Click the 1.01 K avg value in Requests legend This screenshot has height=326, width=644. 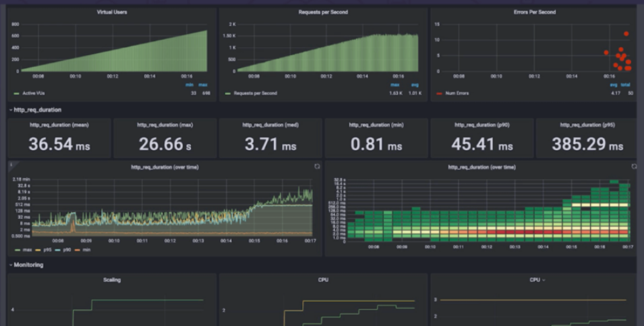tap(415, 94)
